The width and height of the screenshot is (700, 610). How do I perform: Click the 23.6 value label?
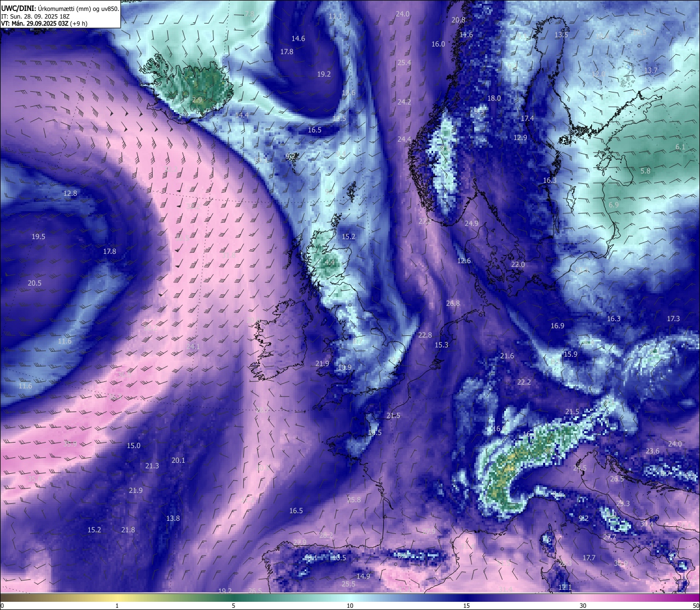pyautogui.click(x=652, y=451)
